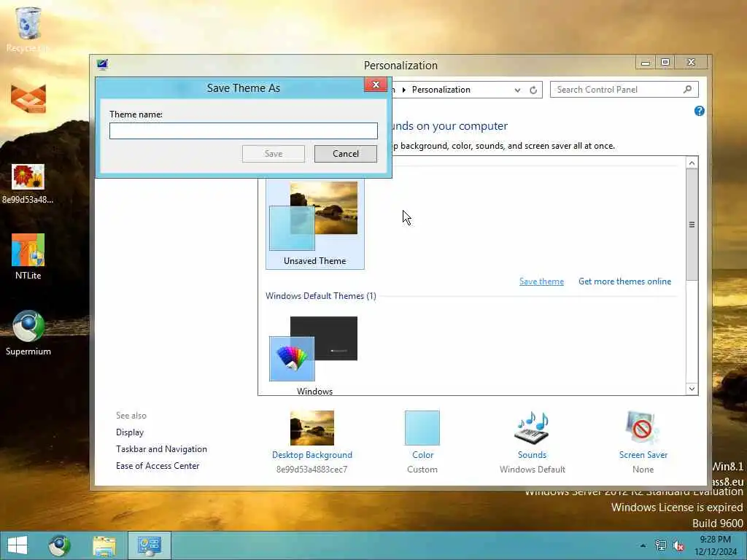Close the Save Theme As dialog
747x560 pixels.
pos(376,85)
